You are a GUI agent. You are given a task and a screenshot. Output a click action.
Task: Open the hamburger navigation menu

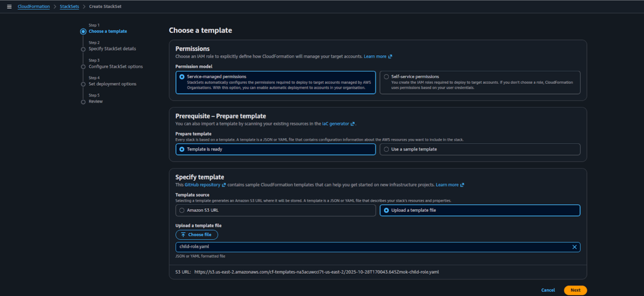9,7
